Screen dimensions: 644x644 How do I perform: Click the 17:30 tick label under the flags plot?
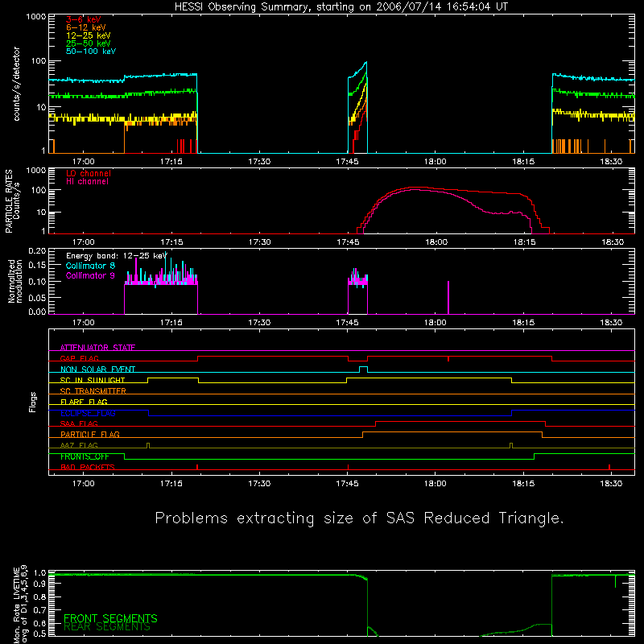(x=259, y=484)
